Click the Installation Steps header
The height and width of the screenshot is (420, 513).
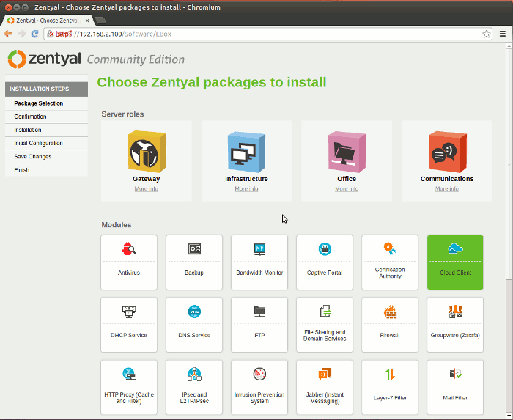46,89
